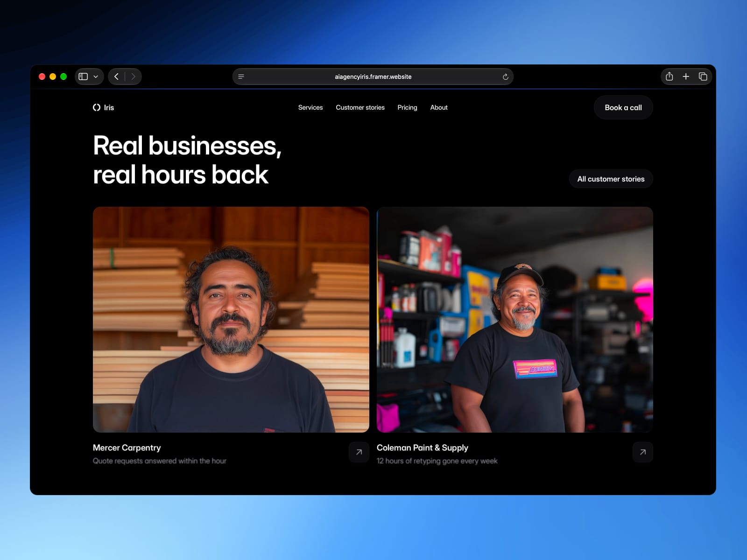The width and height of the screenshot is (747, 560).
Task: Open the Customer stories nav item
Action: (360, 107)
